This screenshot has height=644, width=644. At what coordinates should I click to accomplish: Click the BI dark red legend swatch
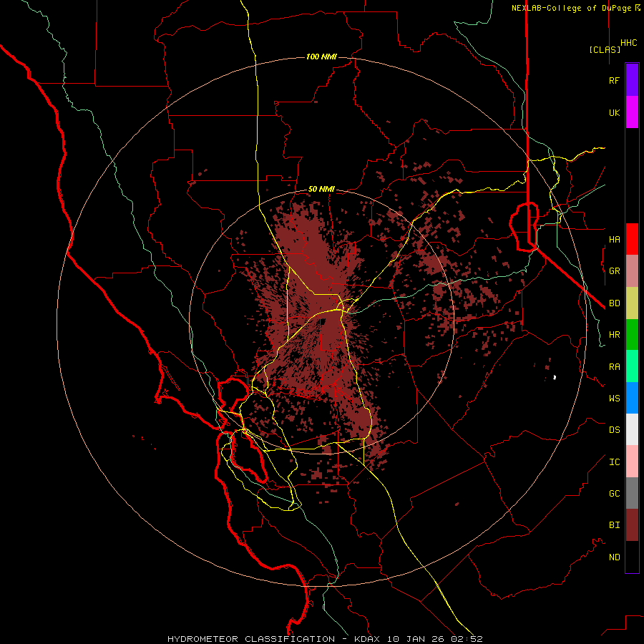[x=632, y=525]
